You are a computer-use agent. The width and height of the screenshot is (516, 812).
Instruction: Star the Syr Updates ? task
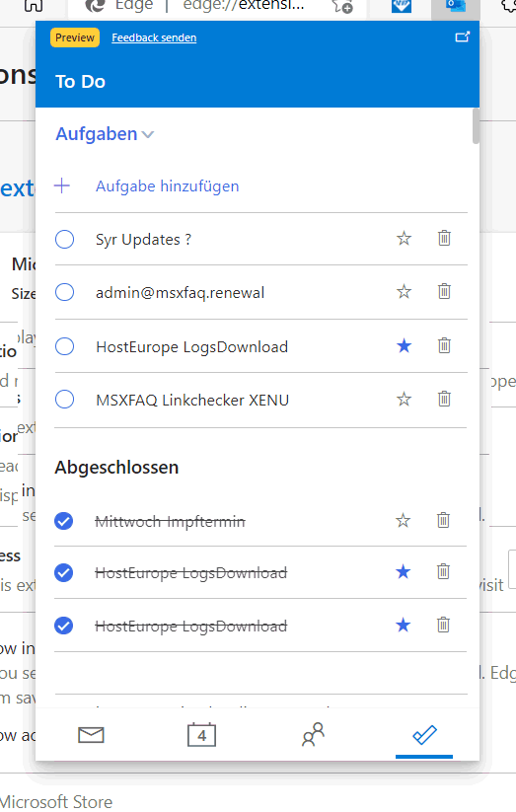click(x=405, y=239)
